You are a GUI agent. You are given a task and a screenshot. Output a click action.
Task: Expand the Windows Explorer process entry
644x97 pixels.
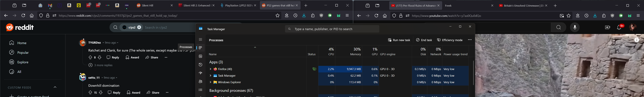(x=211, y=82)
